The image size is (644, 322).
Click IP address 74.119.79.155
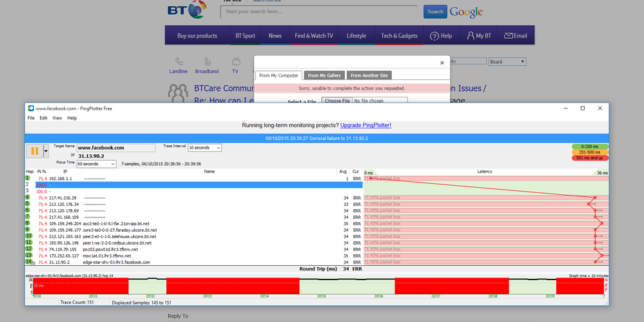tap(63, 249)
